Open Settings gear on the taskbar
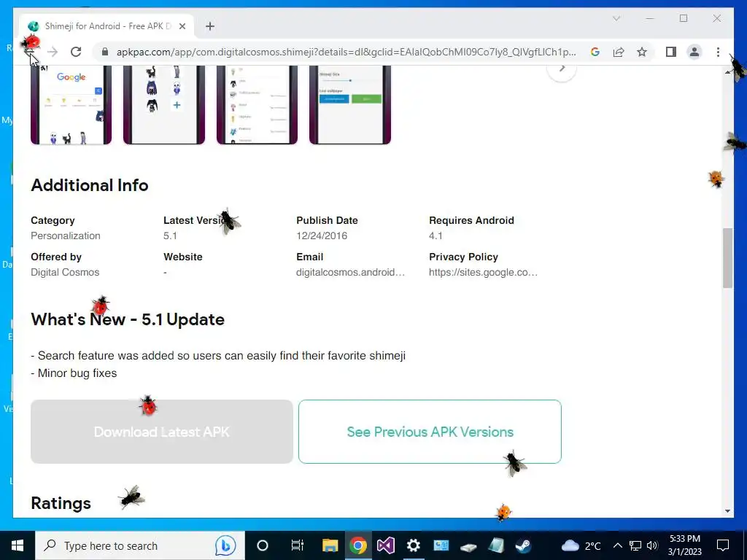Viewport: 747px width, 560px height. (414, 545)
